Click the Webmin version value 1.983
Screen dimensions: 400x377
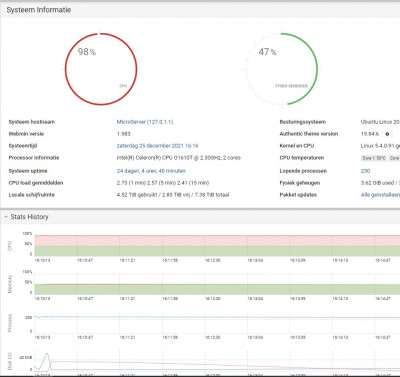124,134
